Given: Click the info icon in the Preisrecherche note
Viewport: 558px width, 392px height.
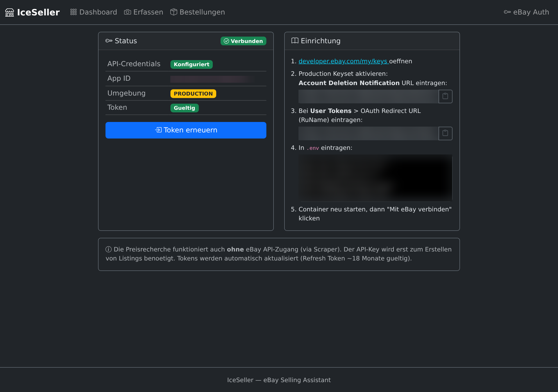Looking at the screenshot, I should click(x=109, y=249).
